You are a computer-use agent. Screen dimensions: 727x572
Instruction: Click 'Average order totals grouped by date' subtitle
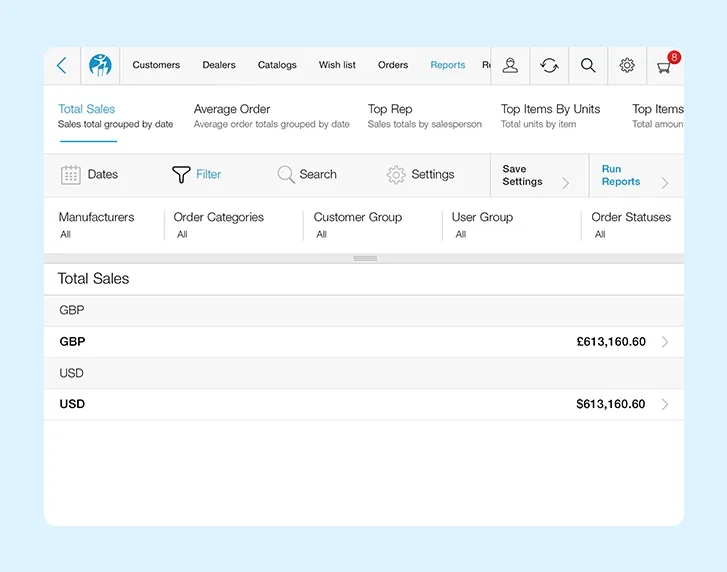(x=272, y=124)
